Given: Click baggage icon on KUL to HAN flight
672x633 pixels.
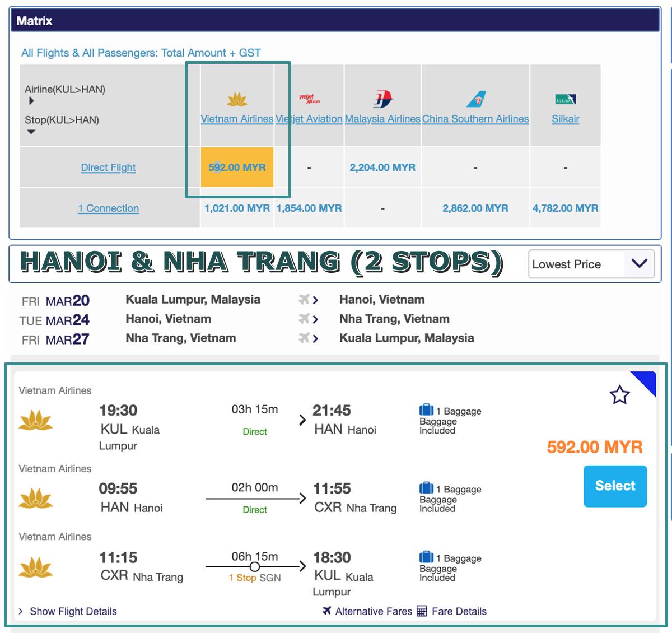Looking at the screenshot, I should point(426,410).
